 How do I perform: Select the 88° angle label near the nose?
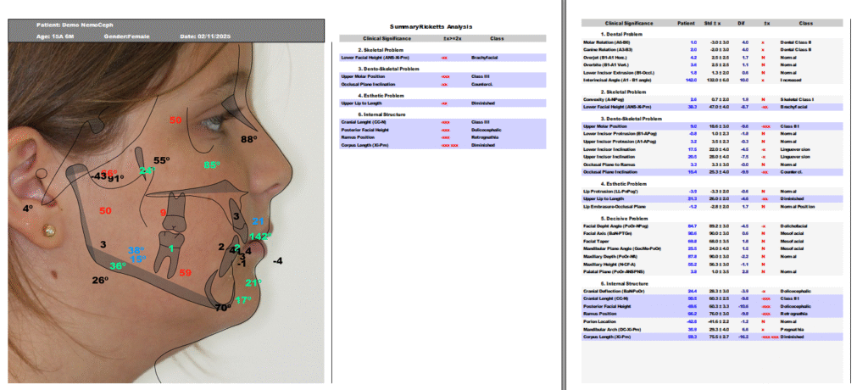pos(248,139)
